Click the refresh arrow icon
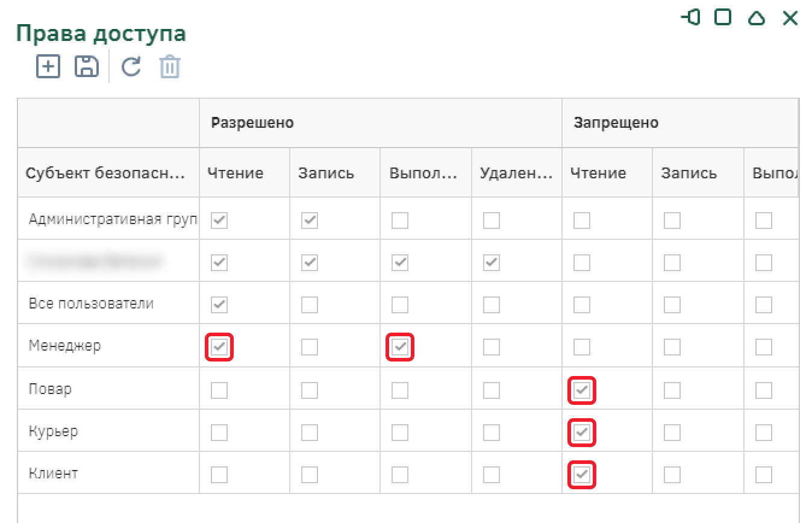The width and height of the screenshot is (812, 523). (x=131, y=66)
